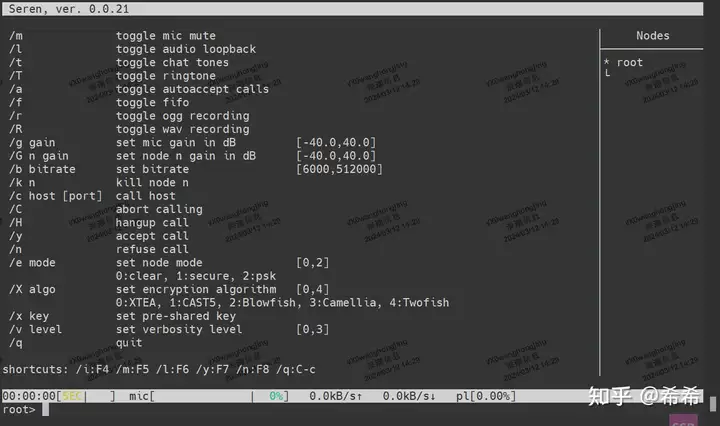Viewport: 720px width, 426px height.
Task: Click the 'mic[' level meter bar
Action: 209,396
